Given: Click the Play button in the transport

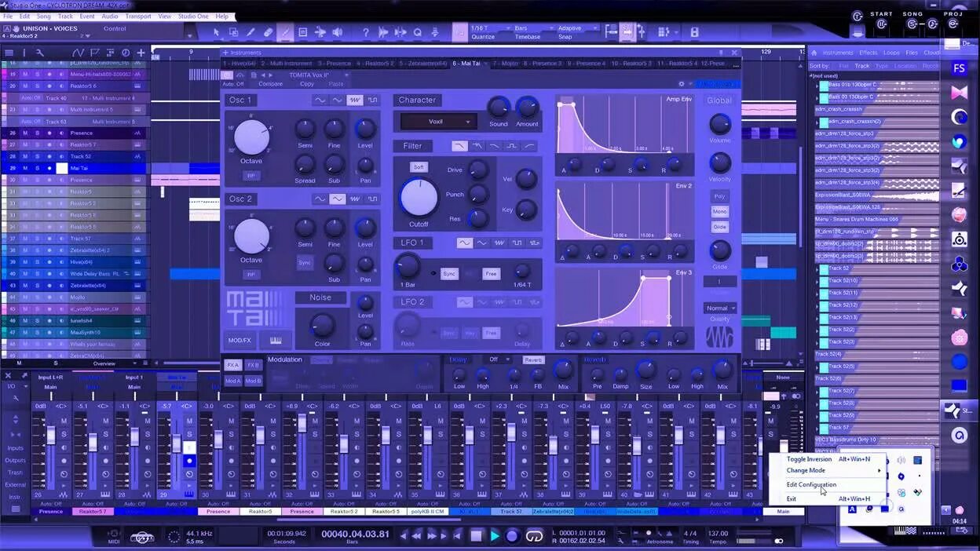Looking at the screenshot, I should point(495,535).
